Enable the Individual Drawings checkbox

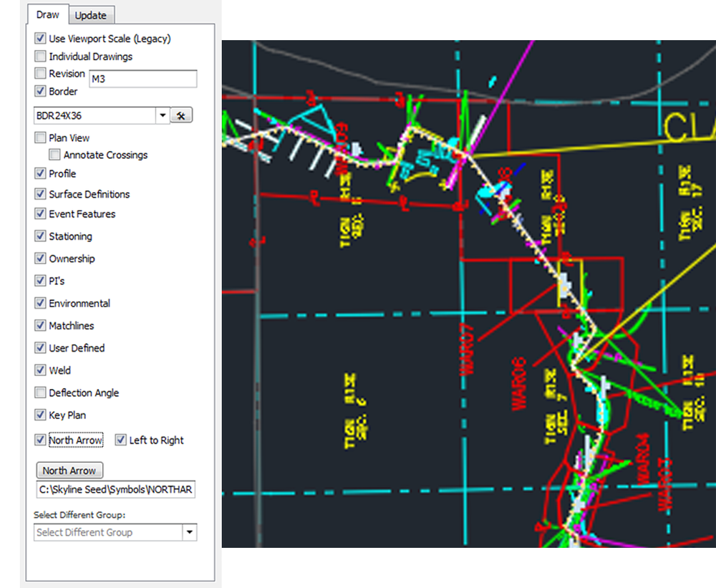[x=40, y=55]
